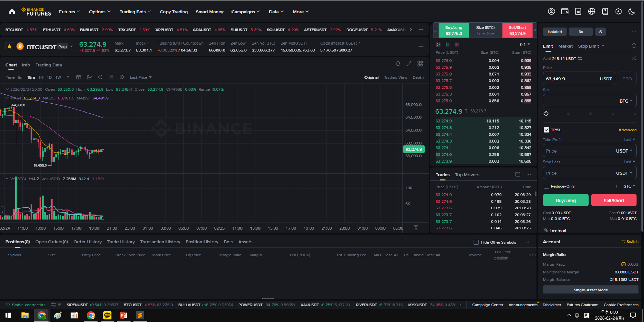Collapse the Vol indicator row

tap(7, 179)
